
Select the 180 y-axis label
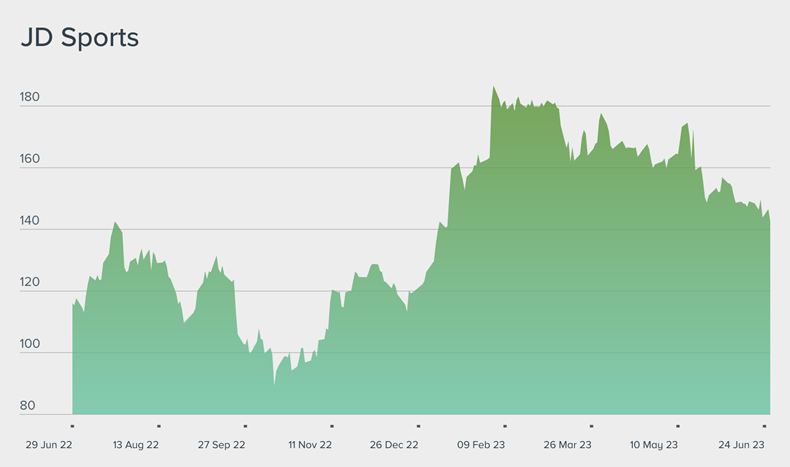[29, 98]
